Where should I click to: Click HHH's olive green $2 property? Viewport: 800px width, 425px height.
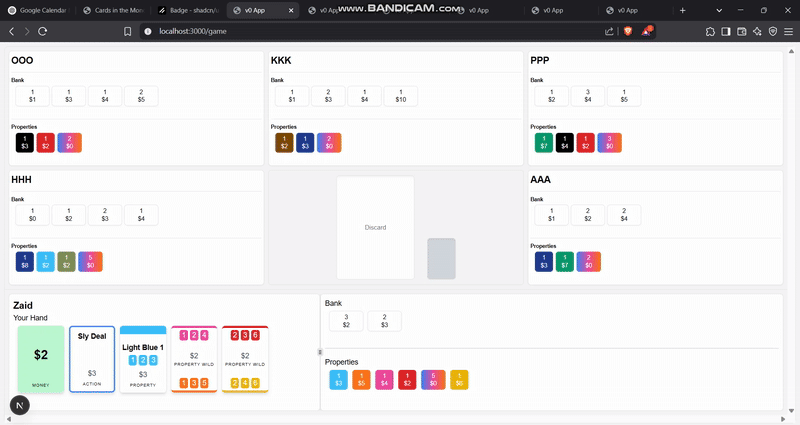pos(66,262)
